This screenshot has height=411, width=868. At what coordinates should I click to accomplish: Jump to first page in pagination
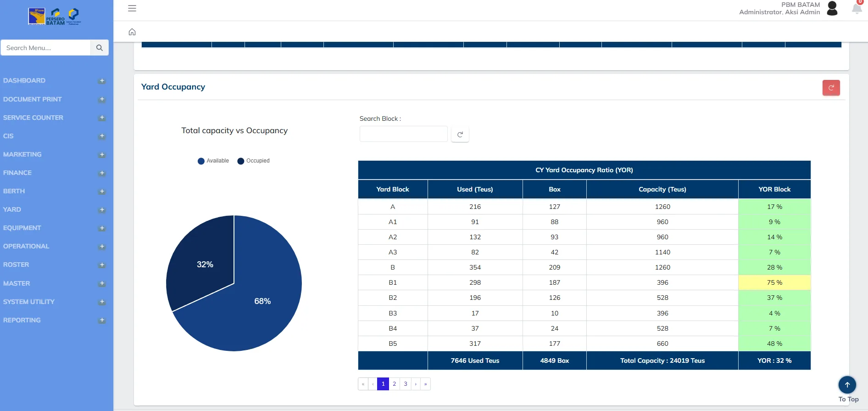tap(363, 384)
